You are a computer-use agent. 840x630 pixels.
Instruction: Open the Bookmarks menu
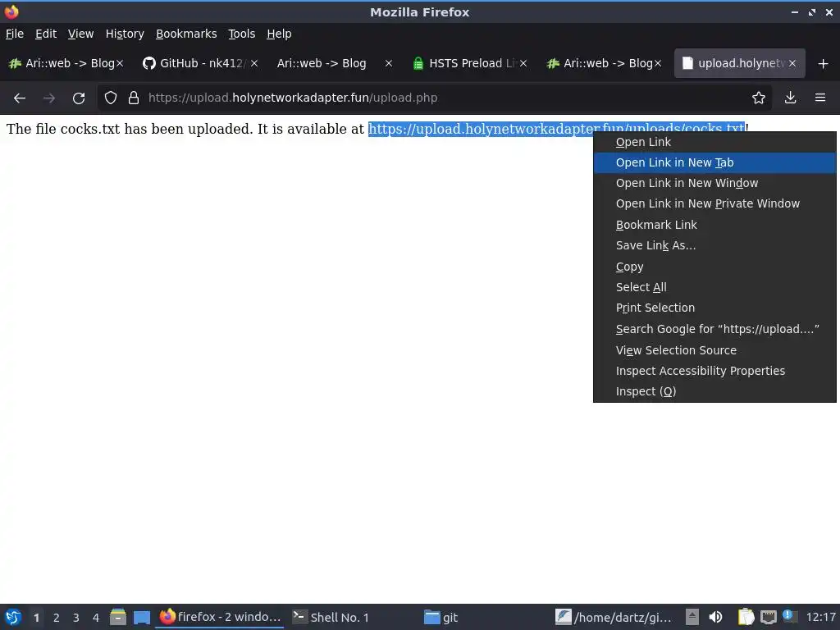click(x=186, y=34)
